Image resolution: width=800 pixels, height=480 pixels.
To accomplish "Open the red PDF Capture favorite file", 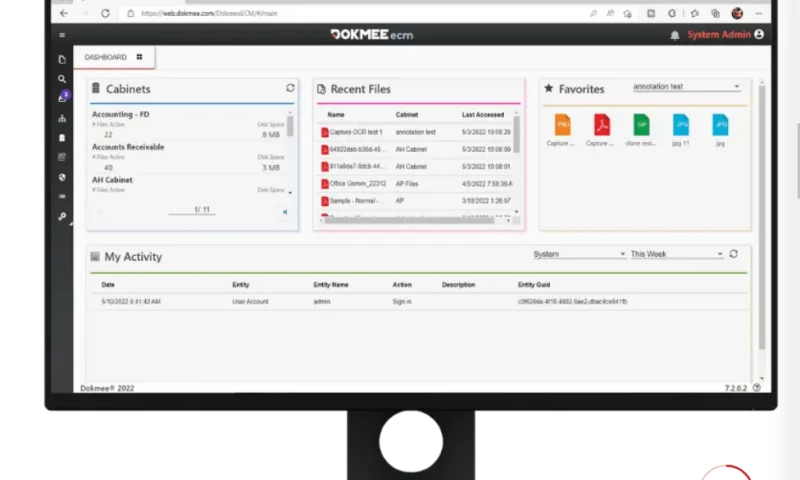I will pyautogui.click(x=602, y=125).
